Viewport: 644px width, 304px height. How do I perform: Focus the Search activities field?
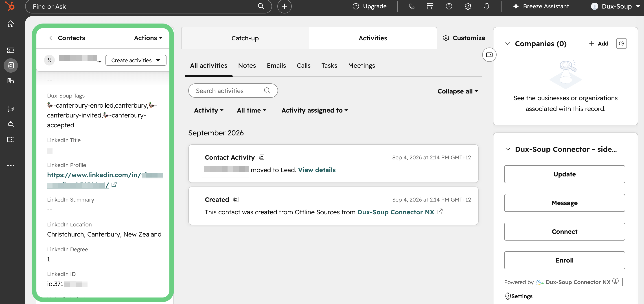(x=233, y=91)
